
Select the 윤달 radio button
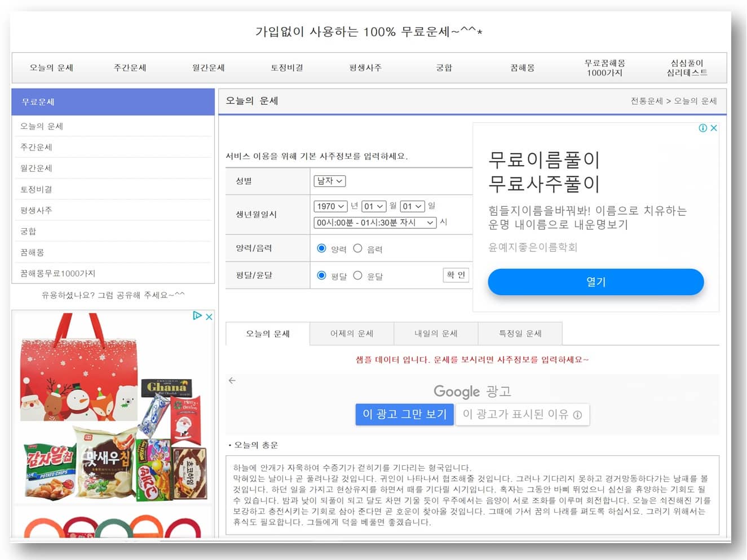click(357, 275)
